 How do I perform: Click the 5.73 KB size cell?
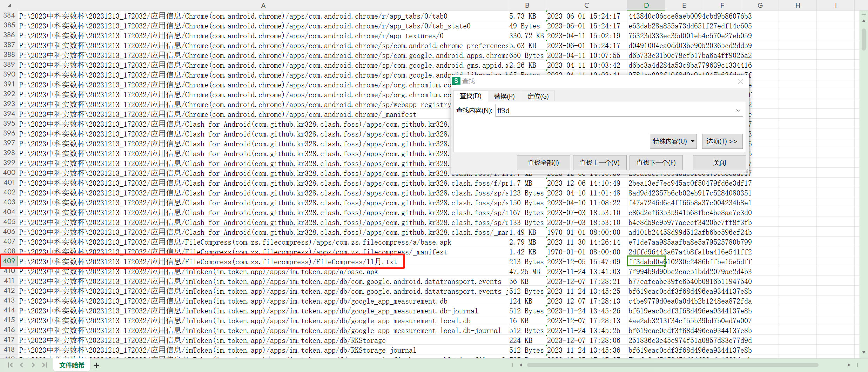(x=527, y=16)
